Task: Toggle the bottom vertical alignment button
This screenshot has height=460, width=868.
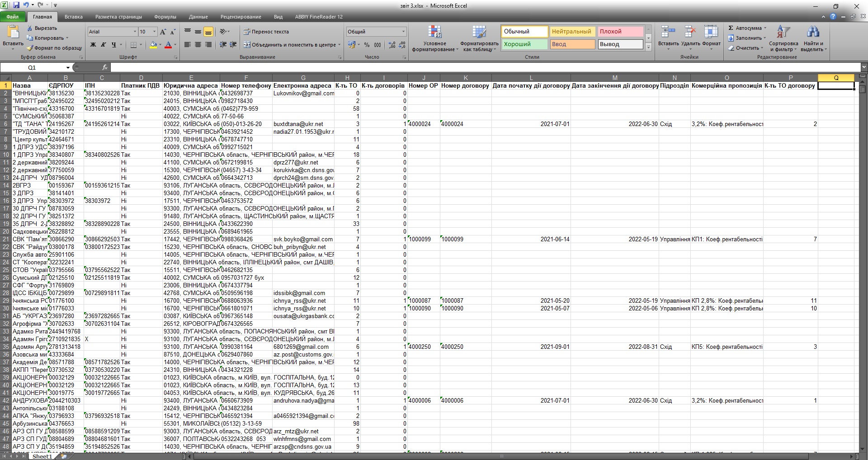Action: tap(208, 32)
